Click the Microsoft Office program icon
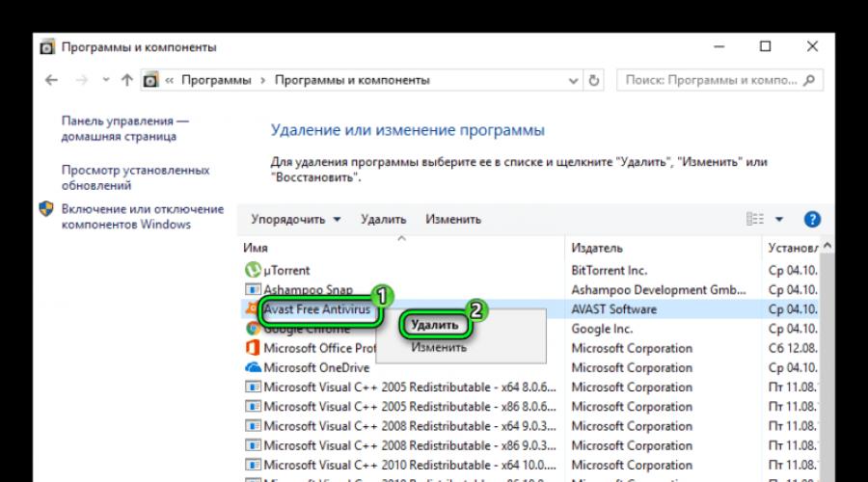This screenshot has height=482, width=868. (x=253, y=348)
